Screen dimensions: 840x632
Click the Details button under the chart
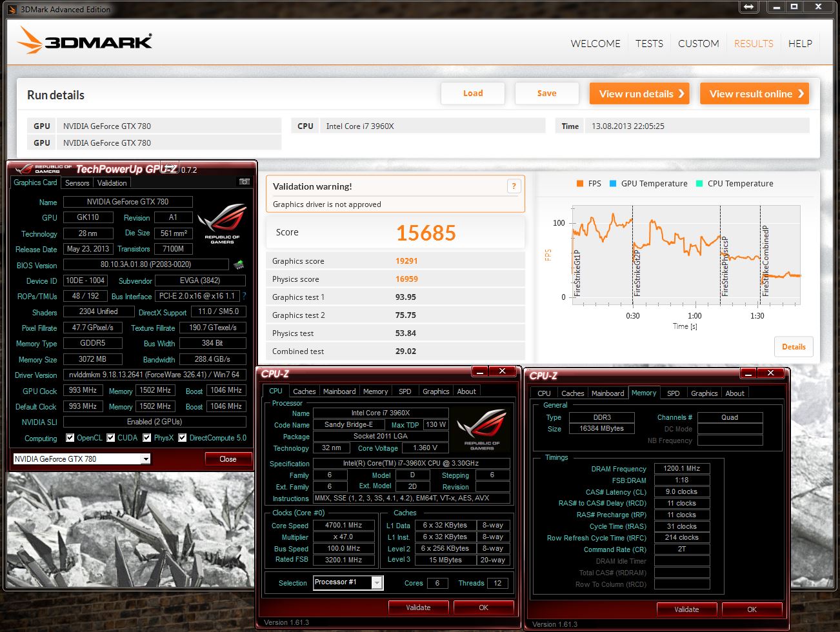pyautogui.click(x=794, y=347)
